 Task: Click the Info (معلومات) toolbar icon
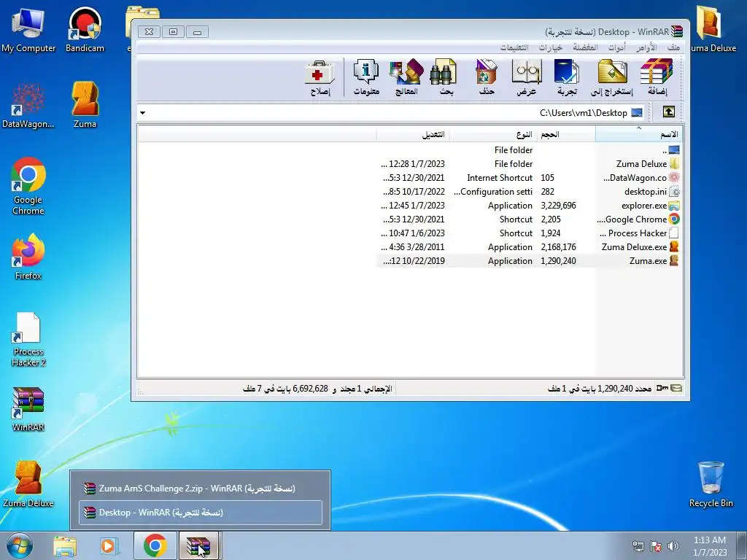tap(366, 77)
